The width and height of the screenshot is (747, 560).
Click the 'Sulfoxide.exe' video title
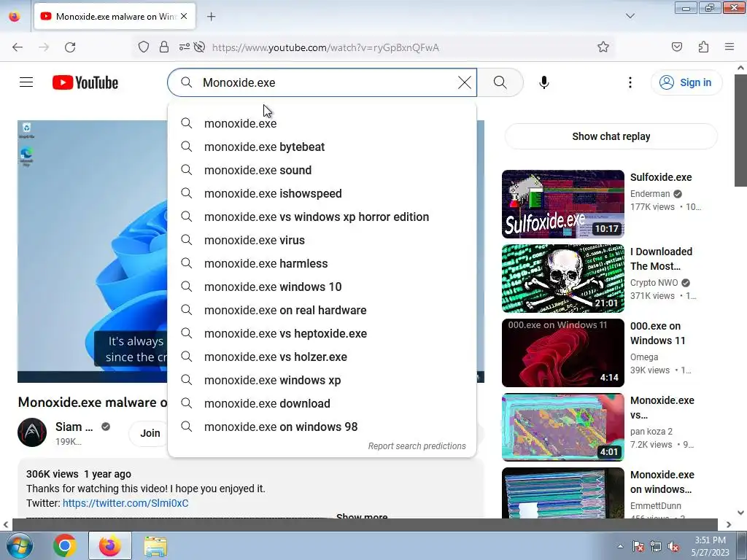661,177
